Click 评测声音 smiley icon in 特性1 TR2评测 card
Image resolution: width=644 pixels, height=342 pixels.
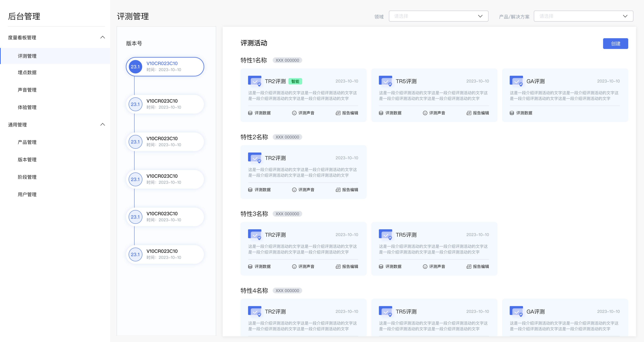[x=294, y=113]
